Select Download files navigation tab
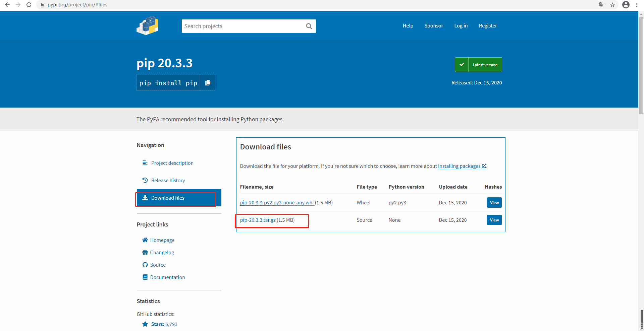Viewport: 644px width, 331px height. click(179, 198)
